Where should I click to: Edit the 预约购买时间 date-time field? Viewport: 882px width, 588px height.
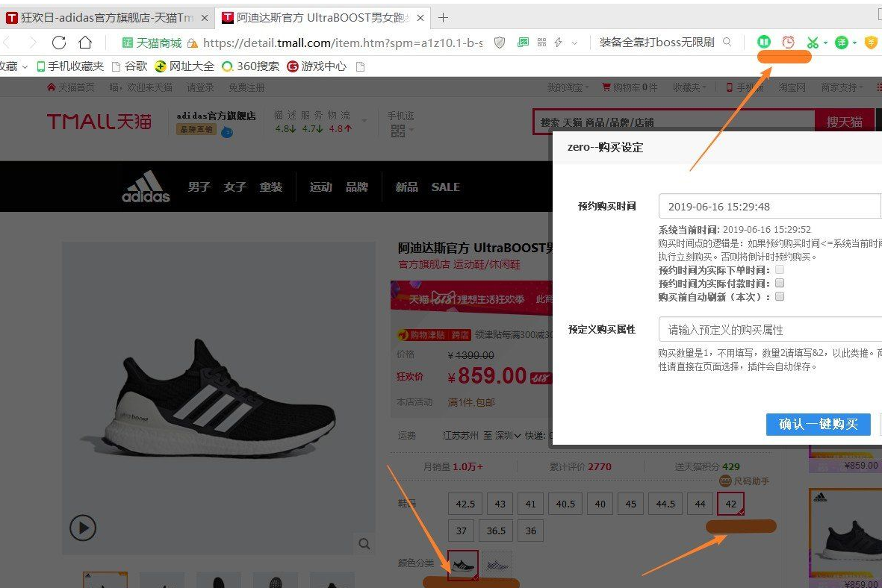point(769,206)
